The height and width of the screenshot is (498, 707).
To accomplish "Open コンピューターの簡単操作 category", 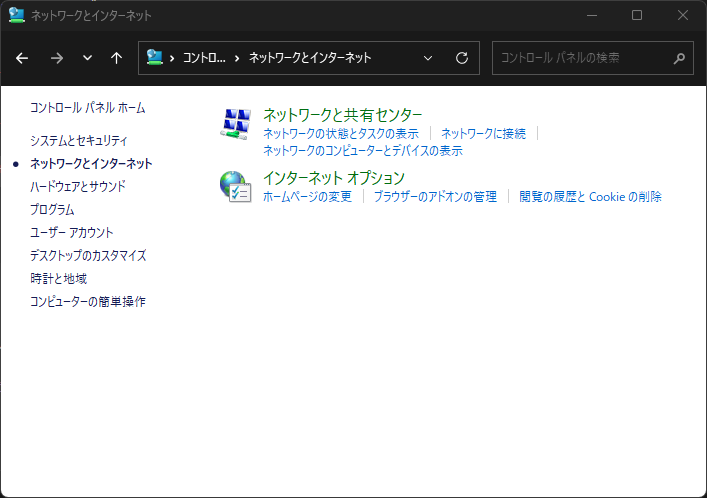I will pyautogui.click(x=88, y=301).
